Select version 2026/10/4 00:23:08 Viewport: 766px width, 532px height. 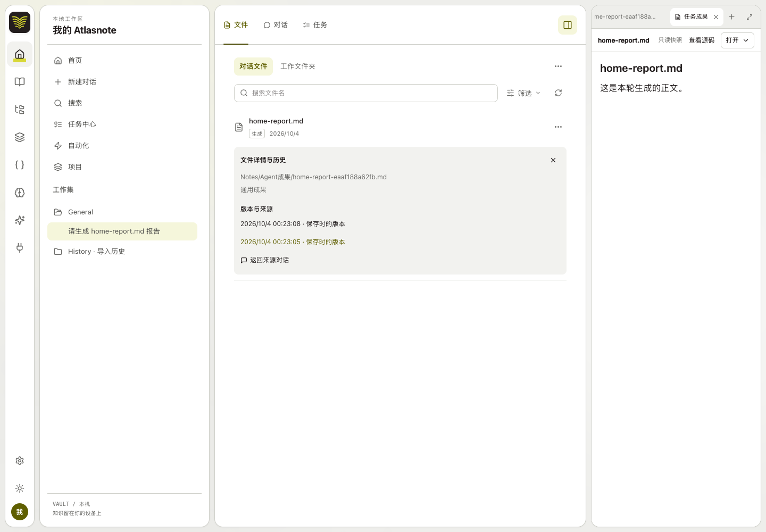(293, 224)
